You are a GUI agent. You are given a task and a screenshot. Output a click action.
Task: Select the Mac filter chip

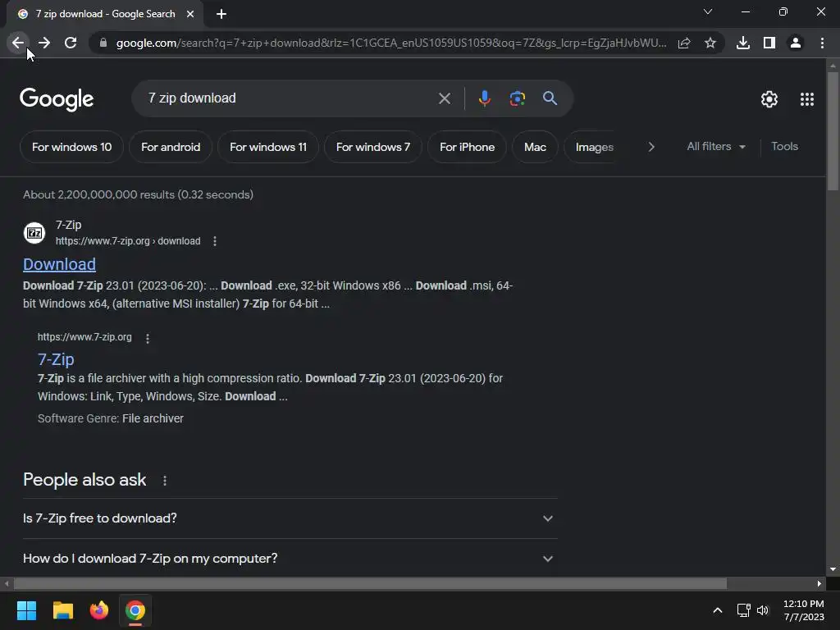tap(535, 147)
